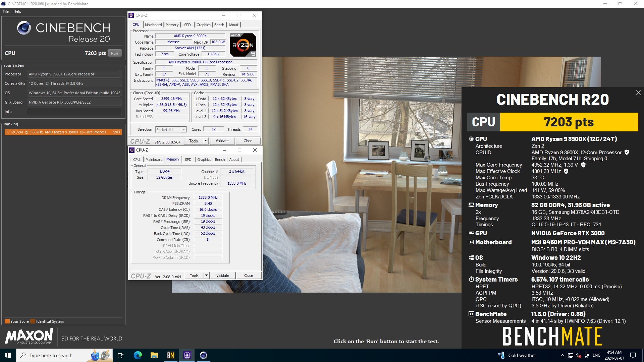Viewport: 644px width, 362px height.
Task: Select the 12C/24T ranking entry with 7203 score
Action: 63,132
